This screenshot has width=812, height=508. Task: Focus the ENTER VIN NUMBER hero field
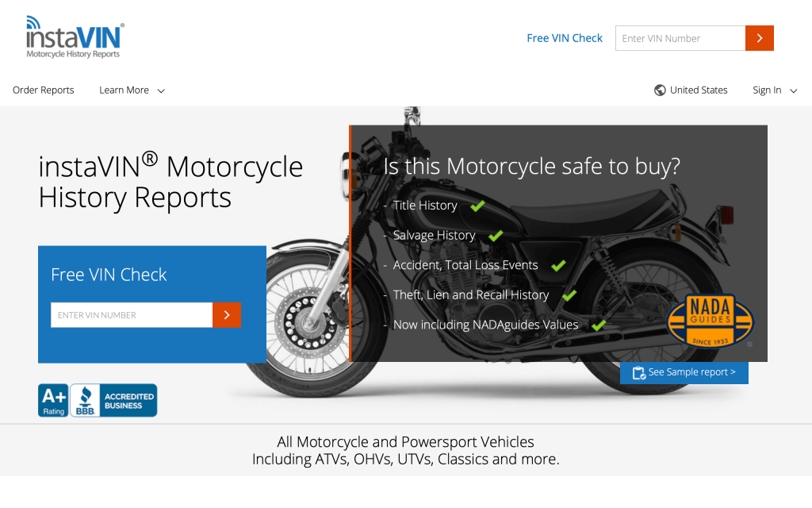pos(132,314)
